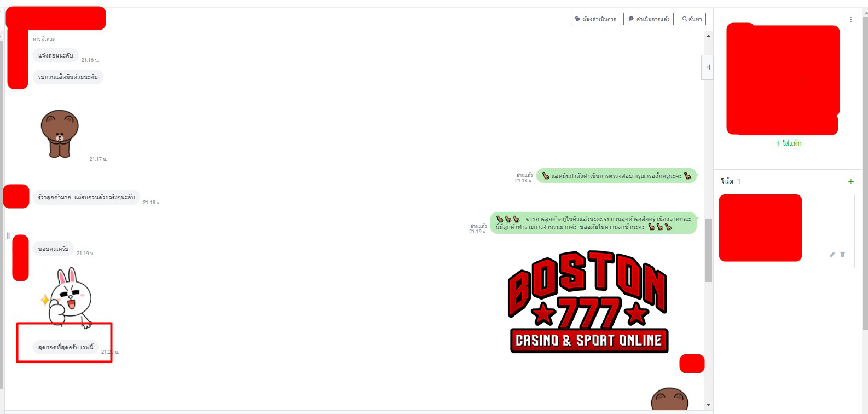Open the ค้นหา search button

(x=692, y=19)
